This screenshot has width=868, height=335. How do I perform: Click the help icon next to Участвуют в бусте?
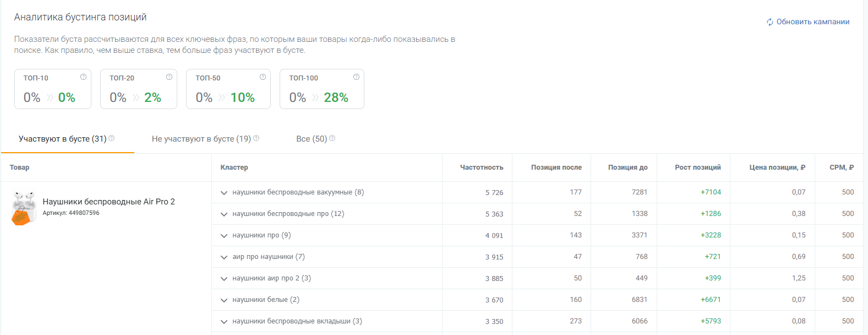112,138
